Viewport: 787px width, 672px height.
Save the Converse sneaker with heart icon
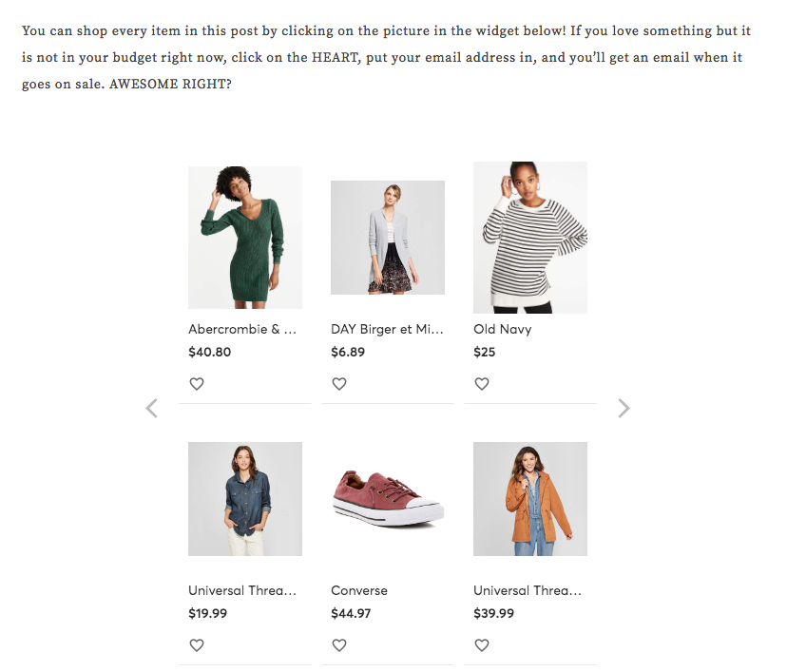tap(339, 645)
